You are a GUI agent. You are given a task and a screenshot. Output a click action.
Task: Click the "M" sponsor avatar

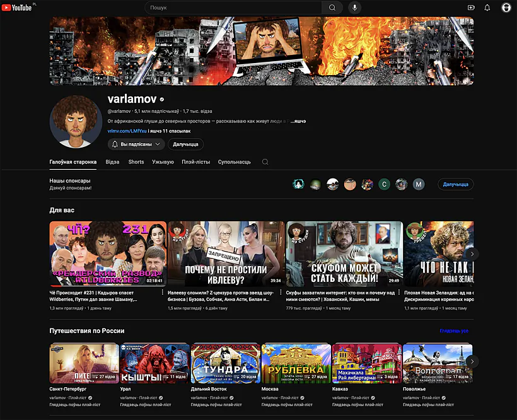(419, 184)
